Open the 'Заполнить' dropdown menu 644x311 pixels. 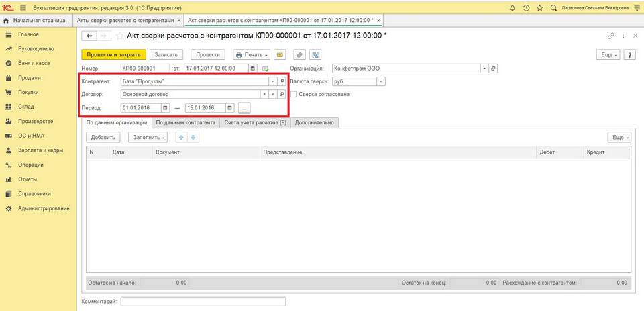(148, 137)
